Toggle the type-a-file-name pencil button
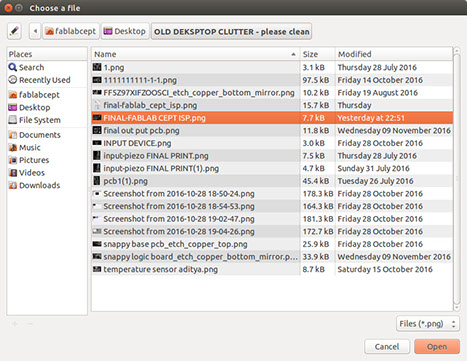Screen dimensions: 467x361 pos(14,31)
